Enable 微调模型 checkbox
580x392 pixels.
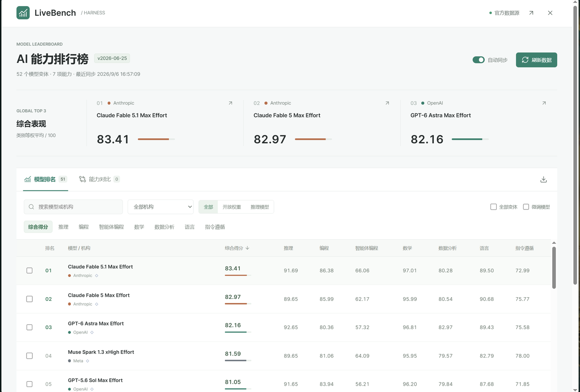pos(526,207)
